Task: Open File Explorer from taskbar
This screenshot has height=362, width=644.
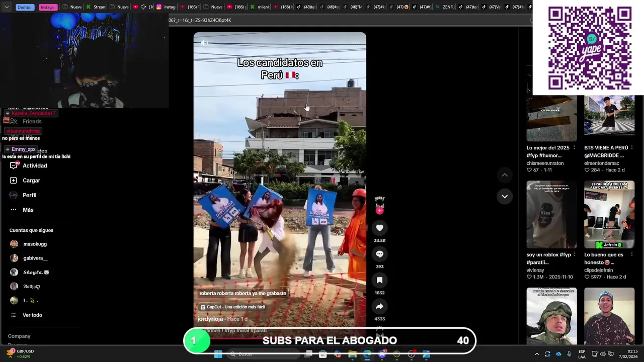Action: 352,354
